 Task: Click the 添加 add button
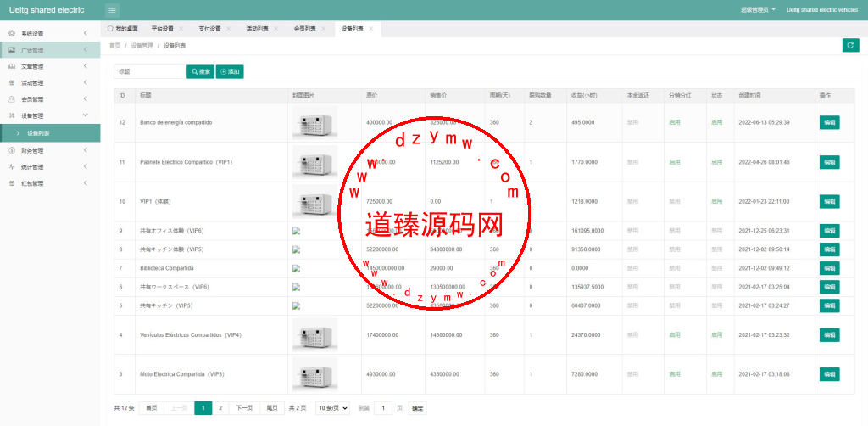pyautogui.click(x=230, y=71)
